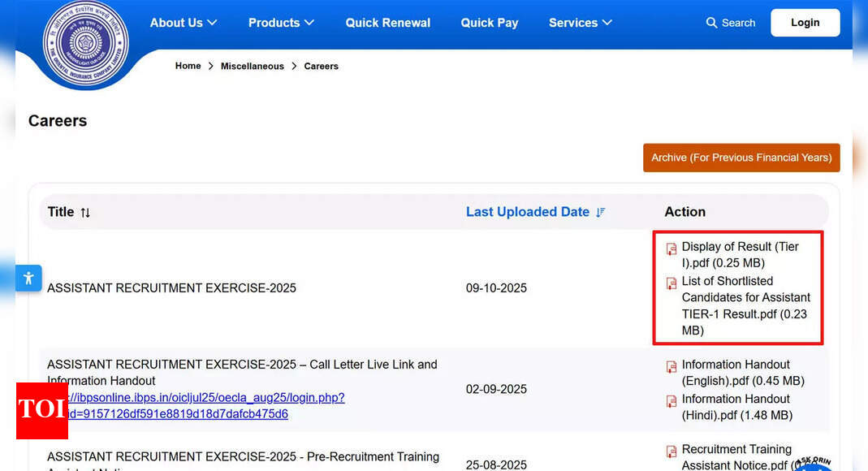868x471 pixels.
Task: Open the Quick Renewal menu item
Action: pos(387,23)
